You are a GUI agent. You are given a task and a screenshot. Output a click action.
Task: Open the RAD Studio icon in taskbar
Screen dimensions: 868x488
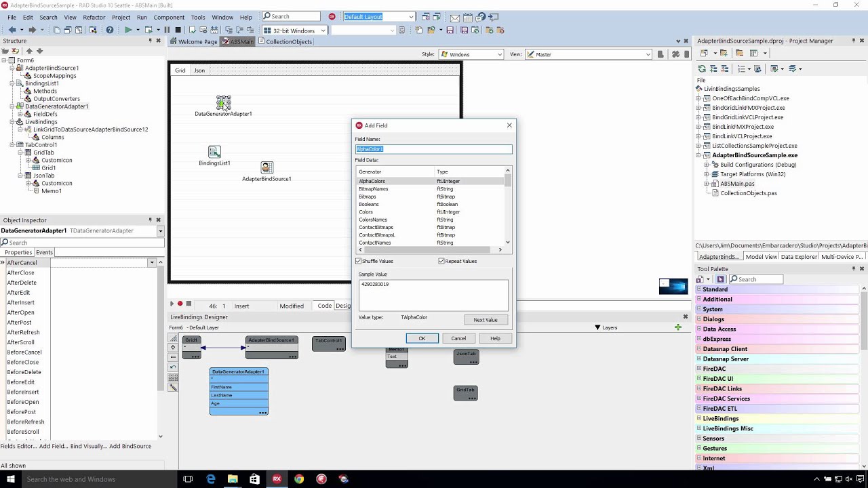click(x=277, y=479)
